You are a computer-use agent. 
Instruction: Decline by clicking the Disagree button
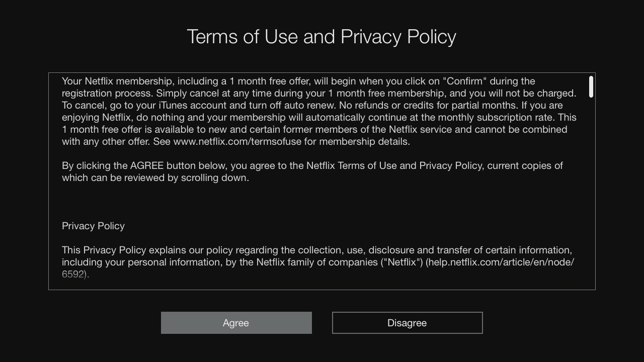coord(407,323)
